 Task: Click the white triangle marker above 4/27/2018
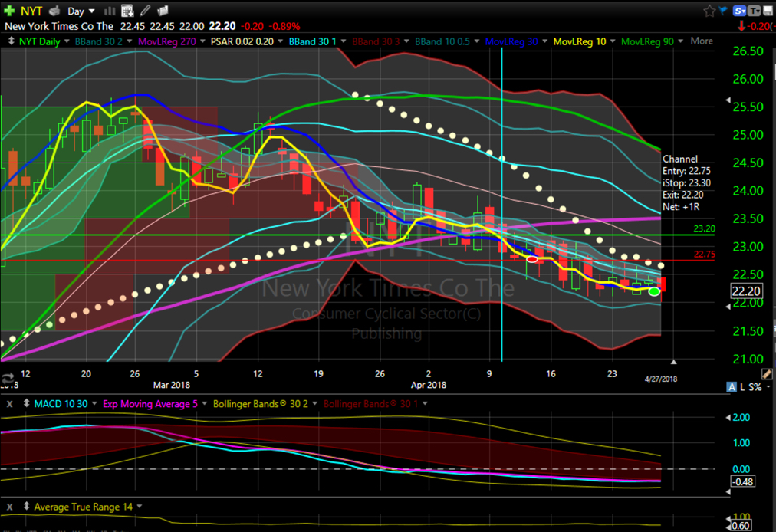pos(673,363)
